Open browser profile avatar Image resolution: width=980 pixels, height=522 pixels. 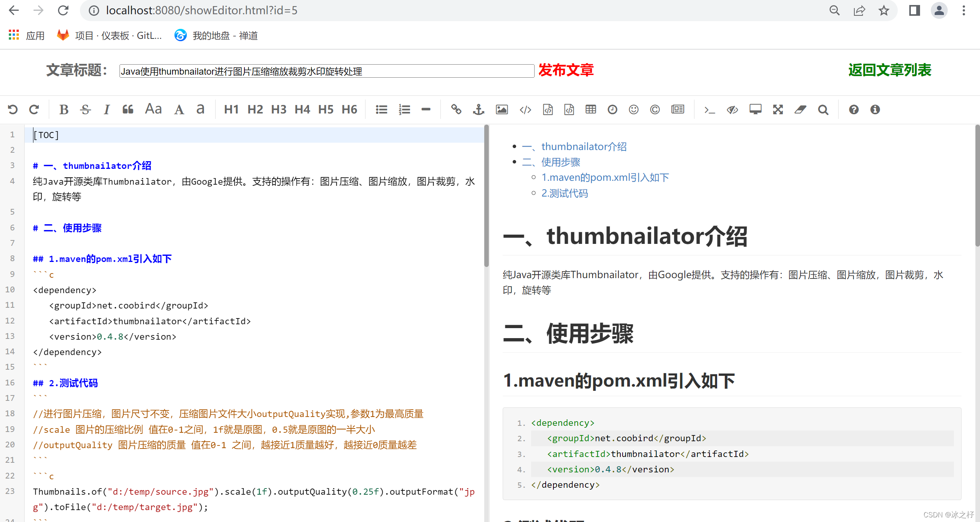[939, 10]
